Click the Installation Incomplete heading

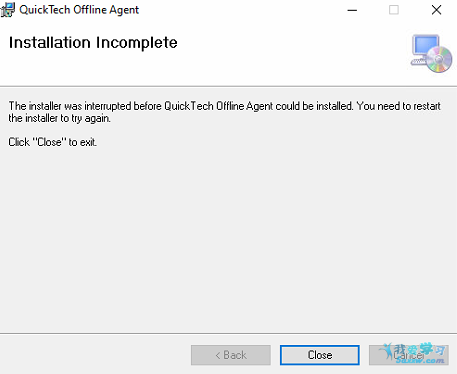[x=93, y=42]
